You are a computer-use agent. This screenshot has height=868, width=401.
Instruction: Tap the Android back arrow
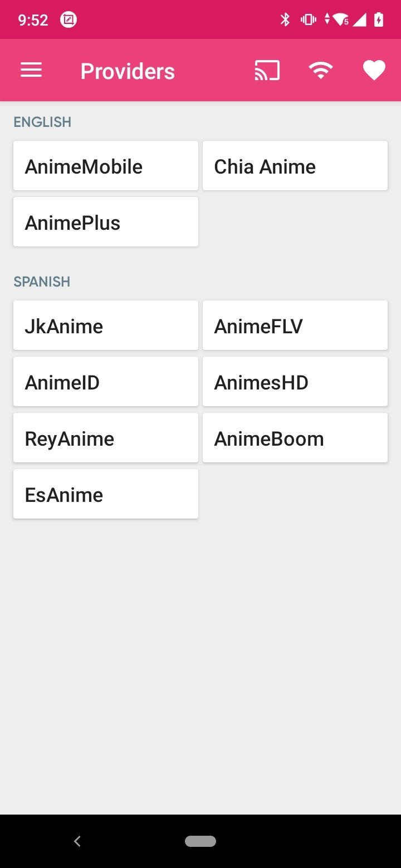tap(77, 841)
